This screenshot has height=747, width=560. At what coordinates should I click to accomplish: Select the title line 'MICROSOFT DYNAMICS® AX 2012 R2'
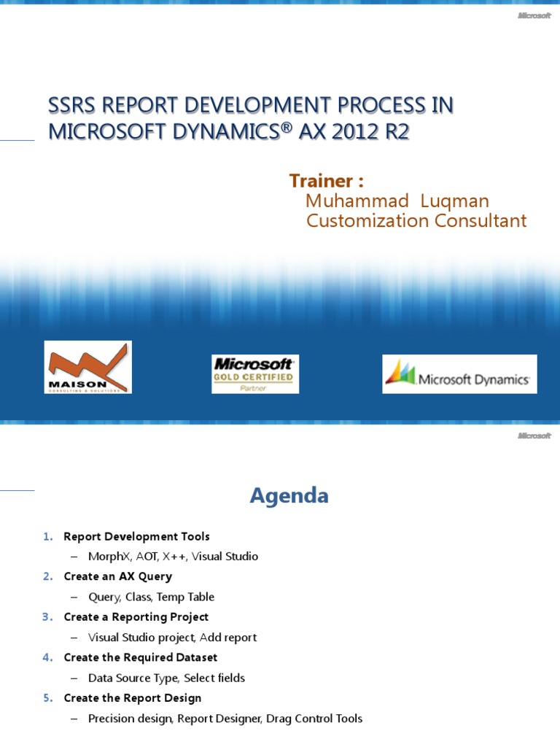pos(228,131)
